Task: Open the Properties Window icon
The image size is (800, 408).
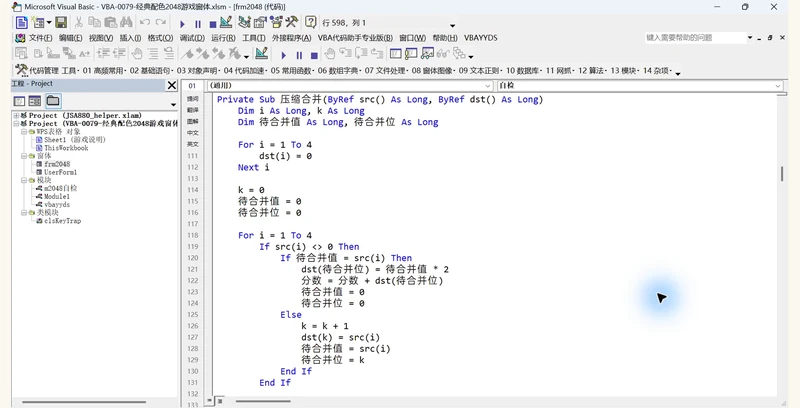Action: click(260, 22)
